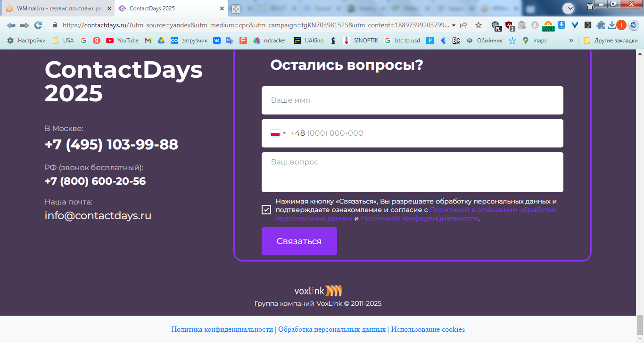Viewport: 644px width, 343px height.
Task: Show hidden bookmarks with the » chevron
Action: click(571, 41)
